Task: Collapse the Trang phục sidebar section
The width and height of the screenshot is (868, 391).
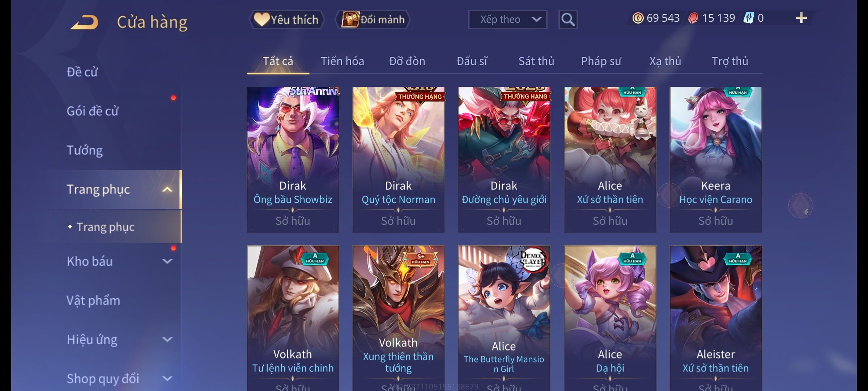Action: tap(167, 189)
